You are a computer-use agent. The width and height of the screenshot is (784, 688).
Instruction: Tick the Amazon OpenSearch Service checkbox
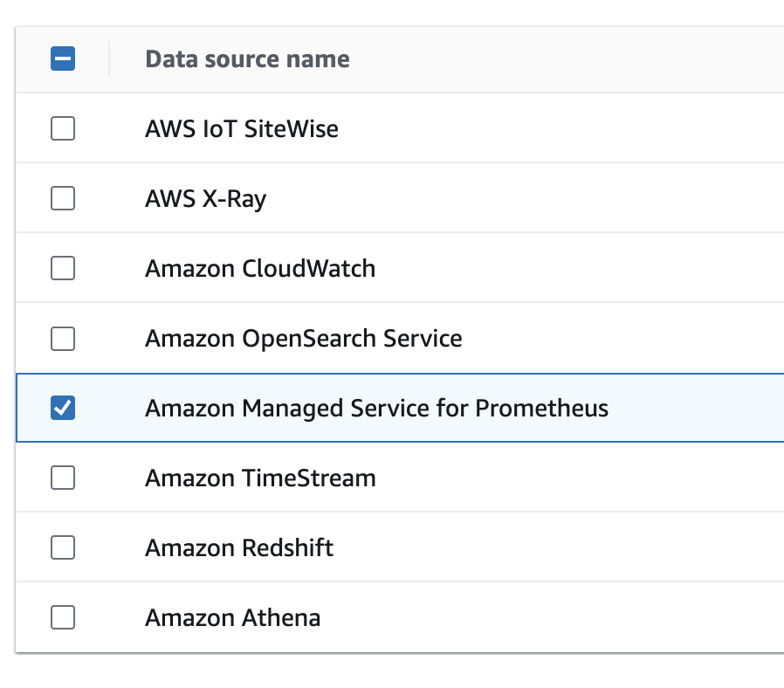[63, 339]
